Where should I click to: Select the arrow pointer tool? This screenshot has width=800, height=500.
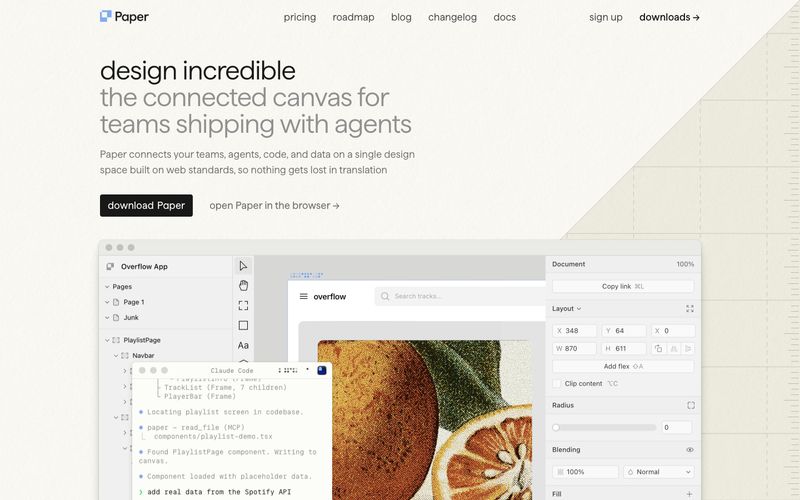243,266
